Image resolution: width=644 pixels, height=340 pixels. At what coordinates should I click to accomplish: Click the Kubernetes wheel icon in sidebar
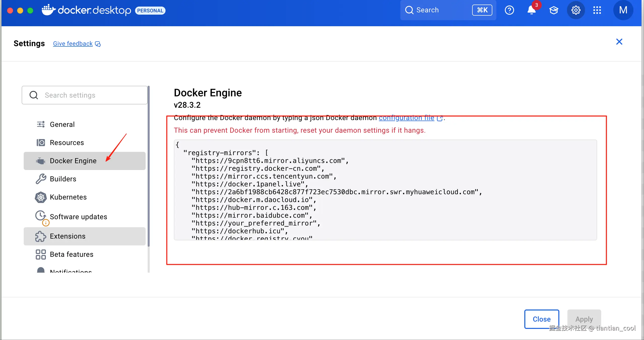41,197
